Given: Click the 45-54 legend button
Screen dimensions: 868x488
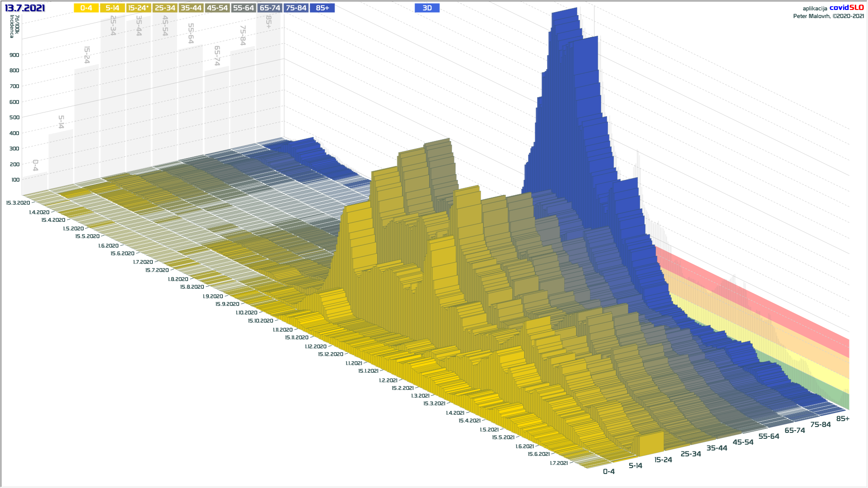Looking at the screenshot, I should click(x=217, y=8).
